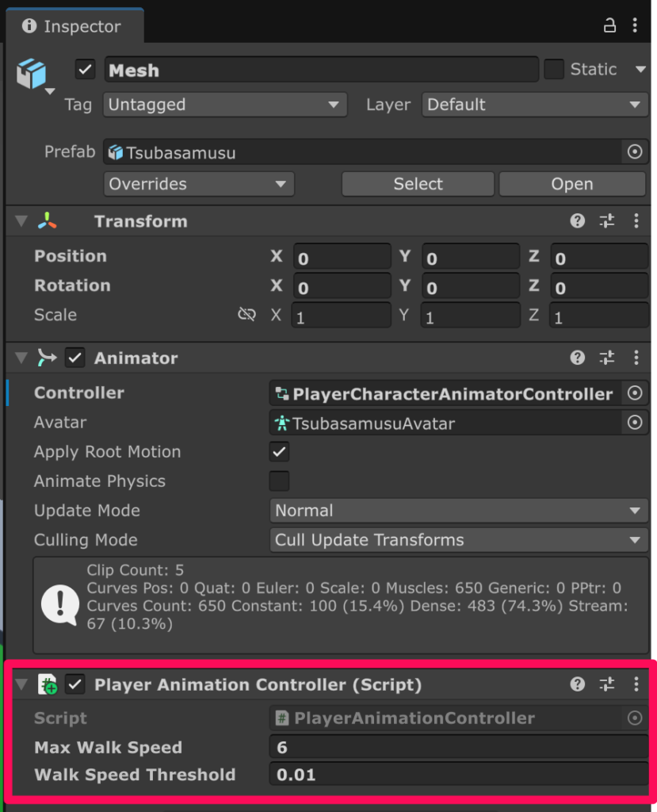This screenshot has height=812, width=657.
Task: Click the prefab Select button
Action: click(418, 184)
